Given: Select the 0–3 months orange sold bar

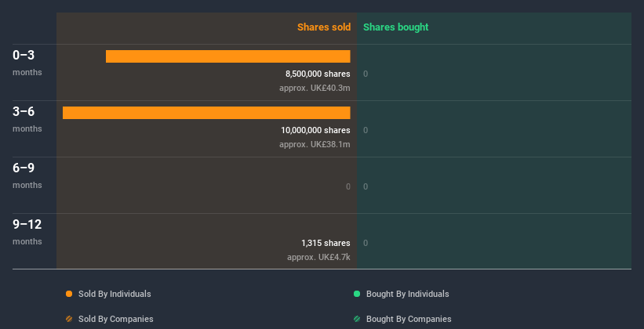Looking at the screenshot, I should (228, 56).
